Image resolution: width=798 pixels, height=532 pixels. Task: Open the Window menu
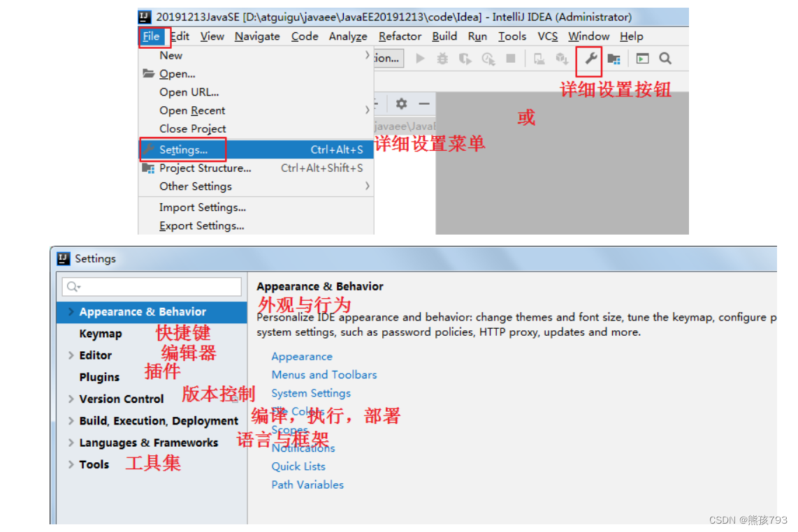pos(588,36)
